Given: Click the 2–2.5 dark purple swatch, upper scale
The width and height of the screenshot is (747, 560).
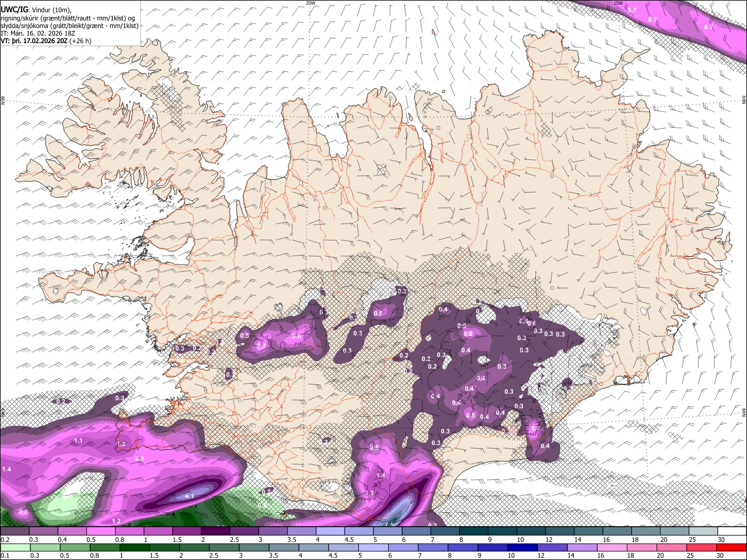Looking at the screenshot, I should click(215, 531).
